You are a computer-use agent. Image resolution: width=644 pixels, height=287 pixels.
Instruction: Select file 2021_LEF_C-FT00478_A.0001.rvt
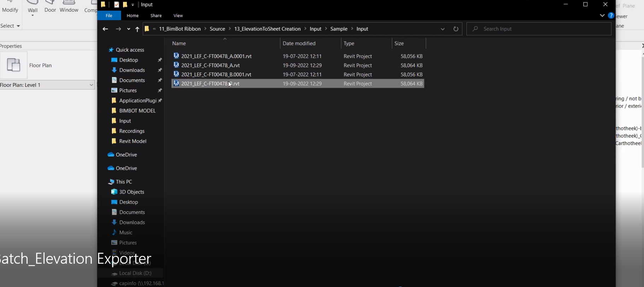216,56
